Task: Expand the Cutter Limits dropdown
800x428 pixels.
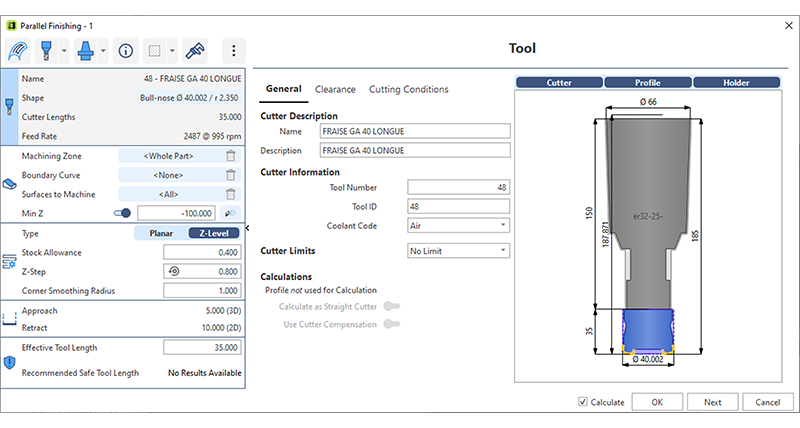Action: pyautogui.click(x=459, y=251)
